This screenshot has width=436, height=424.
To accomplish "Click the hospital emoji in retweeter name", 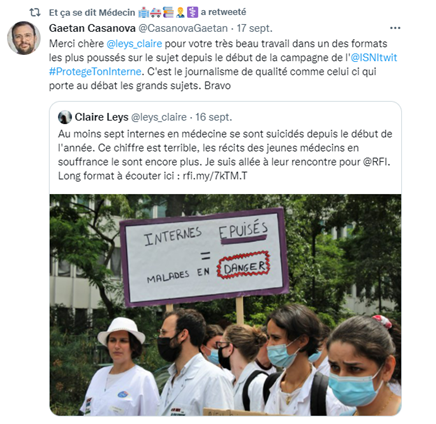I will tap(143, 13).
